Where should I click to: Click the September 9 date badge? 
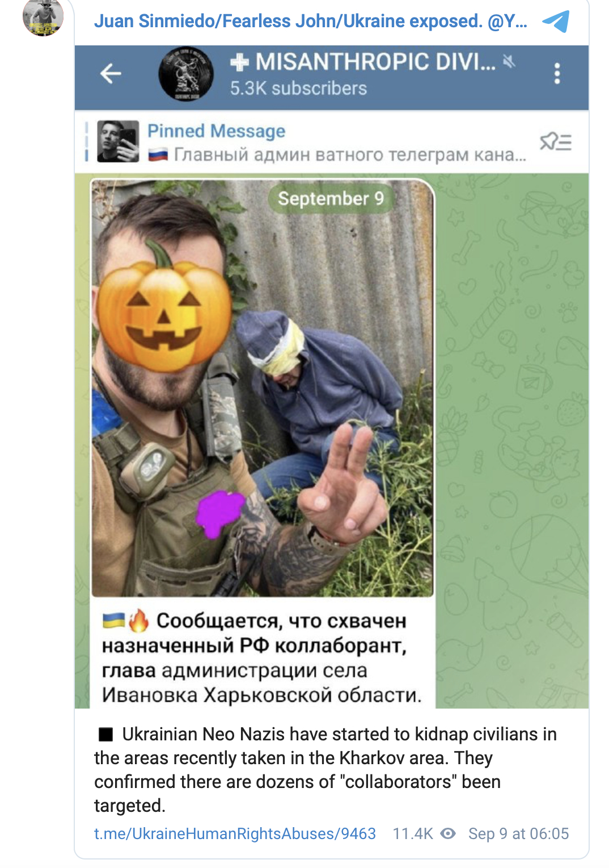(x=331, y=199)
